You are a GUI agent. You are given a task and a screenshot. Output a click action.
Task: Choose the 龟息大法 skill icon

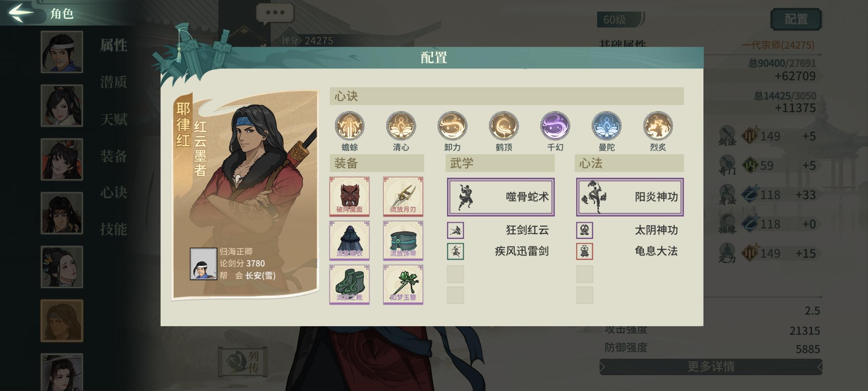pyautogui.click(x=584, y=251)
